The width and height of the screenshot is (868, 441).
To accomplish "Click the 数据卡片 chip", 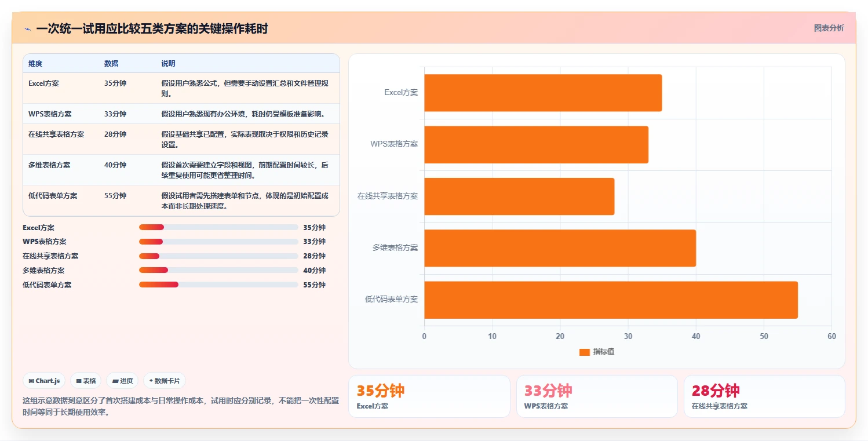I will [x=165, y=381].
